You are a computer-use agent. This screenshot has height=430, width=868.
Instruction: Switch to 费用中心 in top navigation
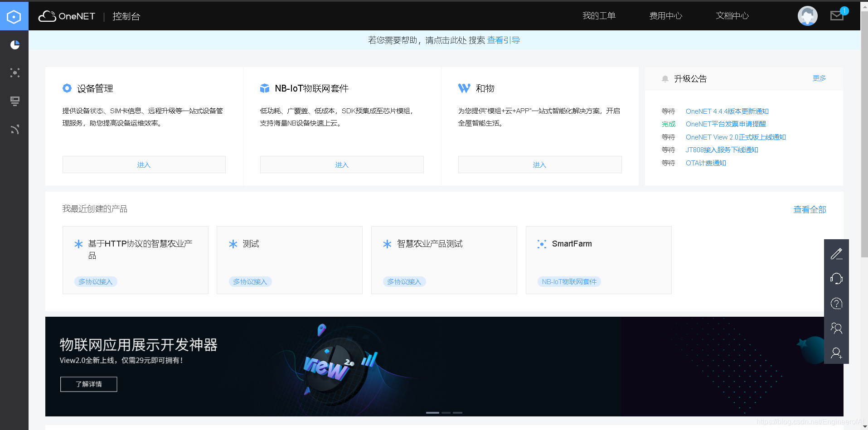[x=665, y=15]
